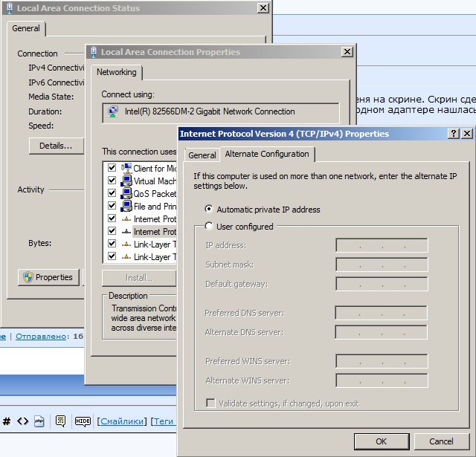Uncheck first Internet Protocol item checkbox
476x457 pixels.
pyautogui.click(x=112, y=218)
